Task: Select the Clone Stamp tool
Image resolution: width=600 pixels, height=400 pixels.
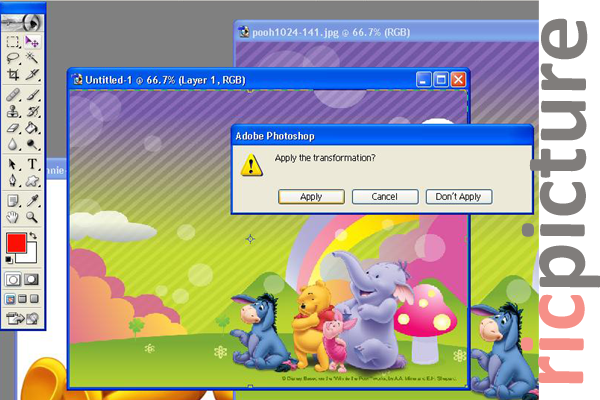Action: coord(13,111)
